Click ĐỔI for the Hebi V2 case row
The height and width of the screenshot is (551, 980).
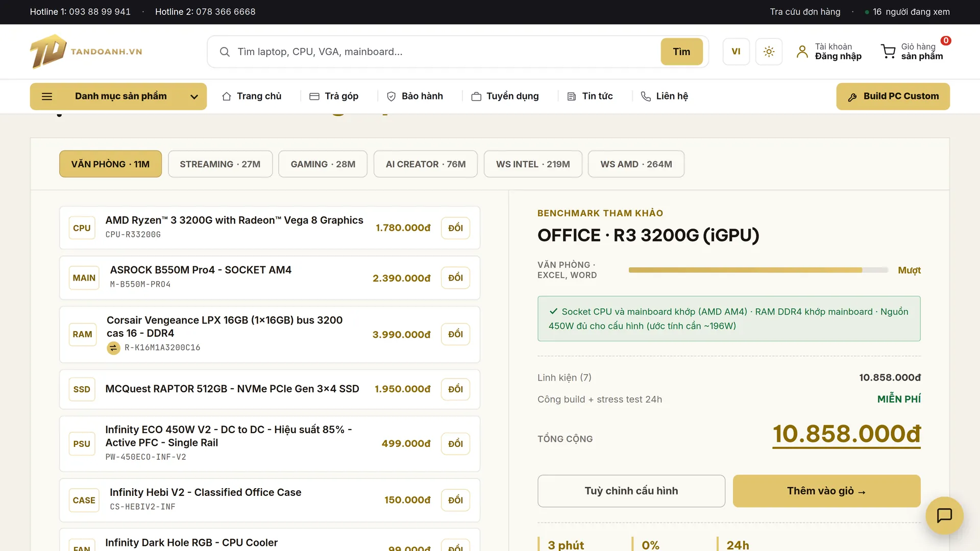(x=455, y=500)
